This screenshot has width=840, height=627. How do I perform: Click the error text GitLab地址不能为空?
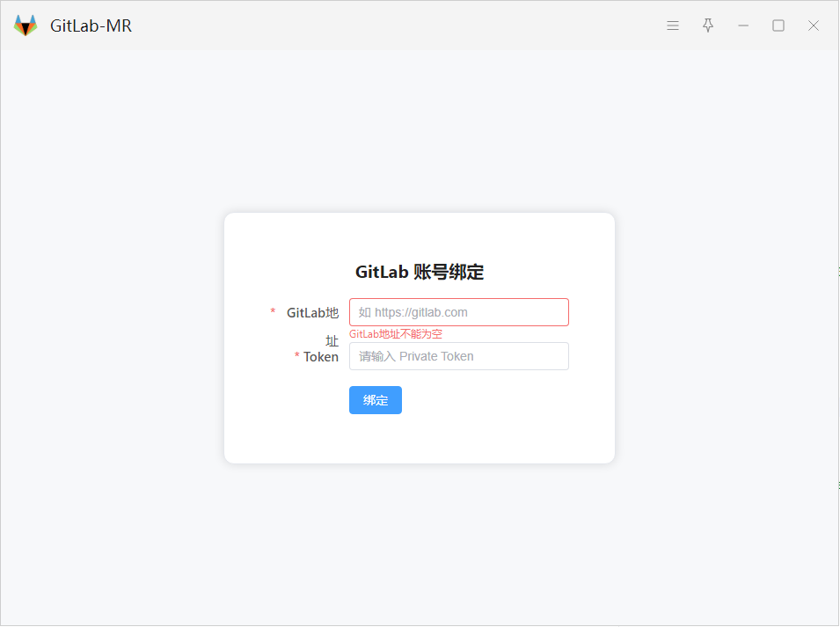[396, 334]
